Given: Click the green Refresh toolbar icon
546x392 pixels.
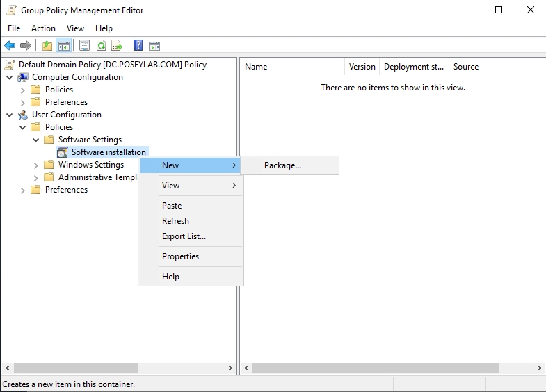Looking at the screenshot, I should click(102, 46).
